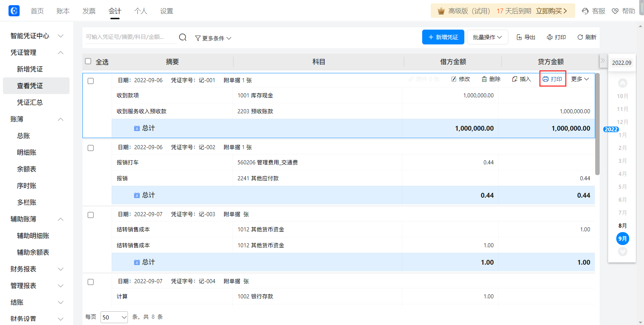Select 9月 in month timeline
This screenshot has height=325, width=644.
click(623, 239)
